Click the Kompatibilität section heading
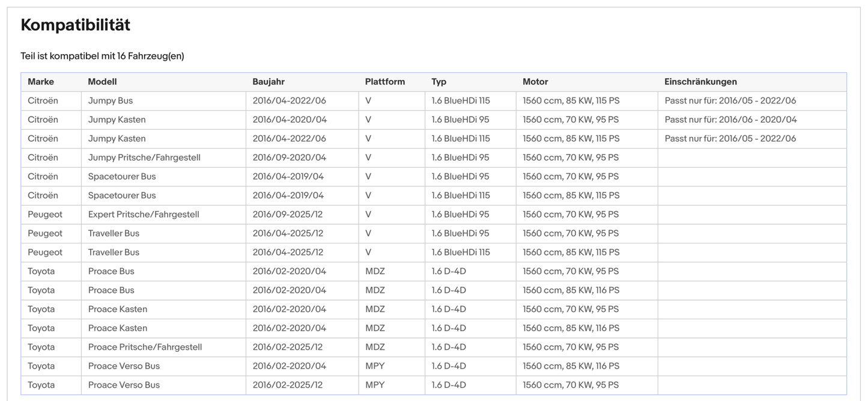868x401 pixels. point(75,25)
